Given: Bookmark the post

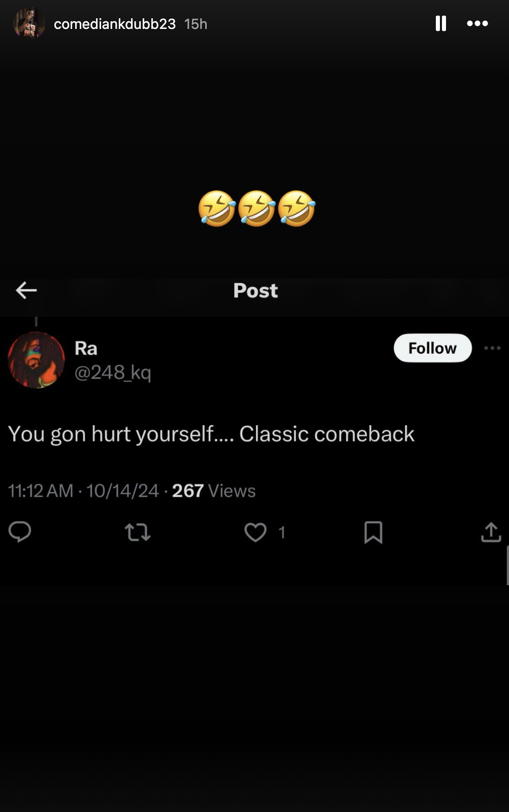Looking at the screenshot, I should click(373, 532).
